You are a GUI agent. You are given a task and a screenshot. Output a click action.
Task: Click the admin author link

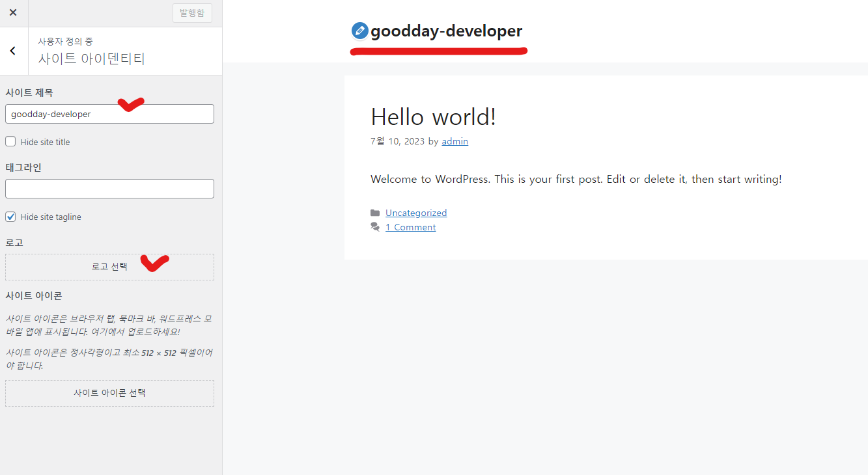[x=455, y=141]
